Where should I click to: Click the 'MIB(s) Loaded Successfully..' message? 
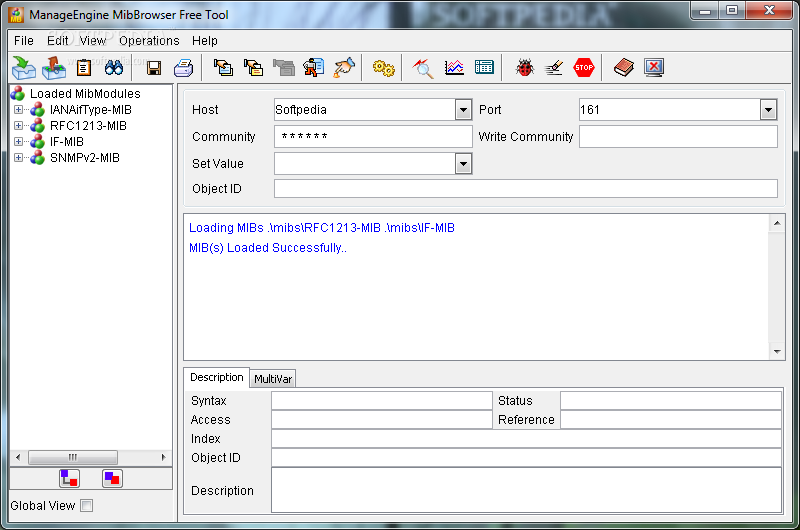tap(268, 248)
